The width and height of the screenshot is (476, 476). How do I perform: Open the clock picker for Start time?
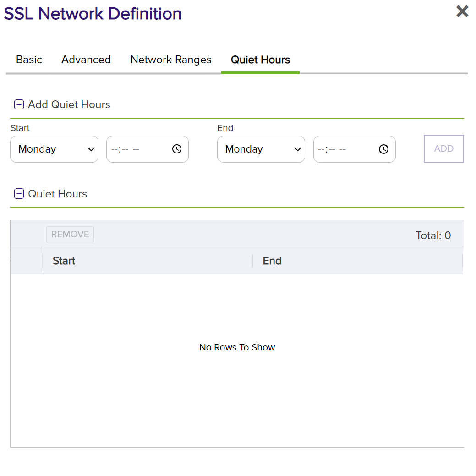(177, 149)
